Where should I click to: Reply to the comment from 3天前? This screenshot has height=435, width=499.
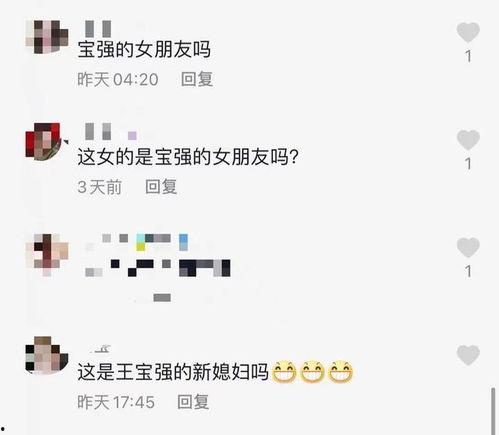(161, 187)
